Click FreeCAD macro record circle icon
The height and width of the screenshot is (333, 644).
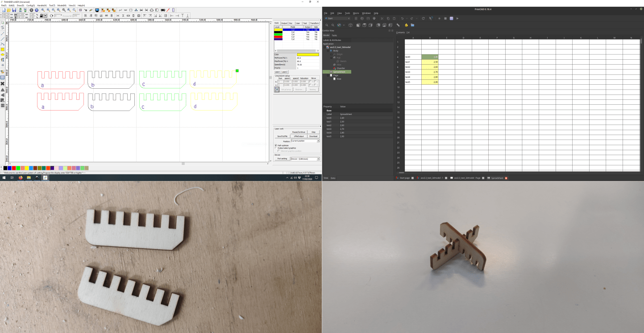click(439, 18)
